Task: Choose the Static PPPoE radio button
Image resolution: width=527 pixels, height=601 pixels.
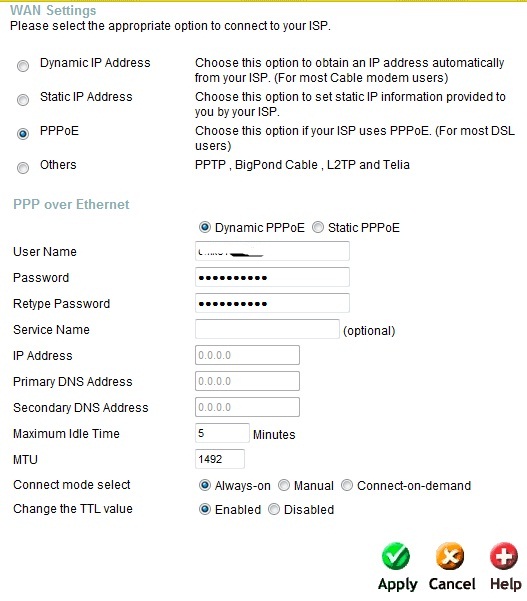Action: point(318,227)
